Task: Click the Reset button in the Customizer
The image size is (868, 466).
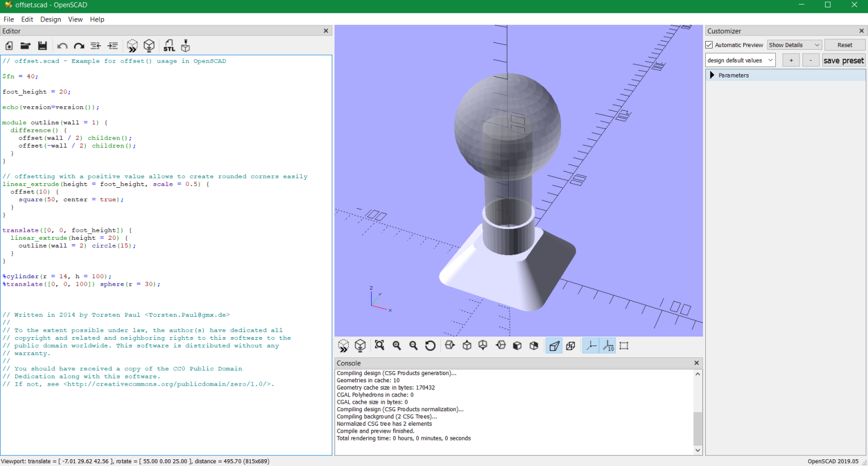Action: click(x=845, y=45)
